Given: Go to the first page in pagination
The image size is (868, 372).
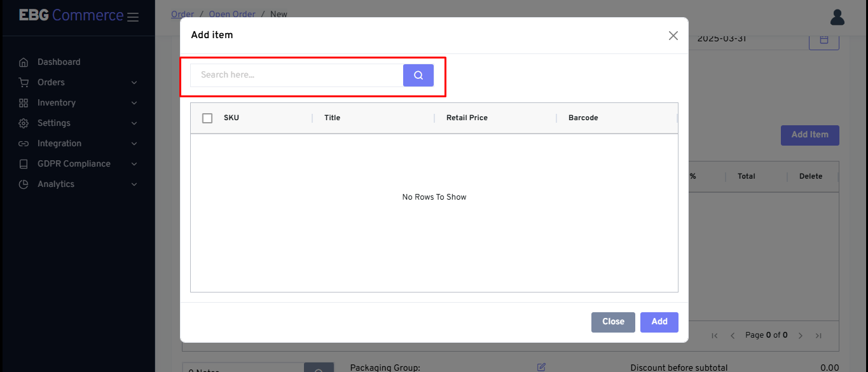Looking at the screenshot, I should [x=715, y=335].
